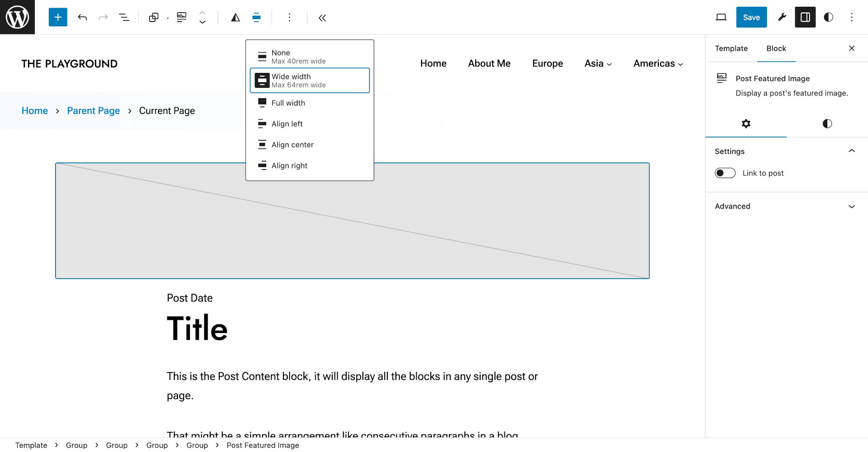The image size is (868, 452).
Task: Collapse the Settings section
Action: tap(852, 151)
